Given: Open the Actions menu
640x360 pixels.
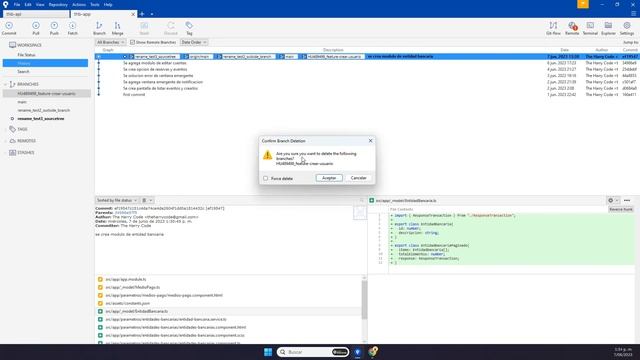Looking at the screenshot, I should click(79, 4).
